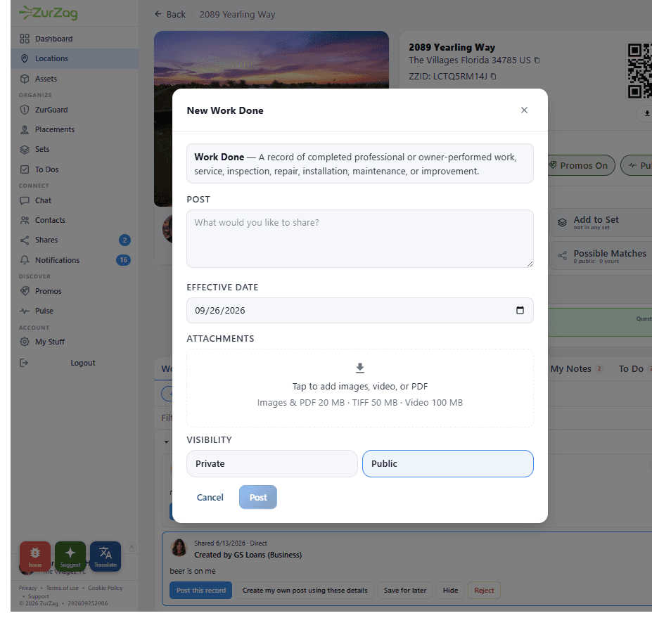Click Cancel in the dialog

[210, 497]
